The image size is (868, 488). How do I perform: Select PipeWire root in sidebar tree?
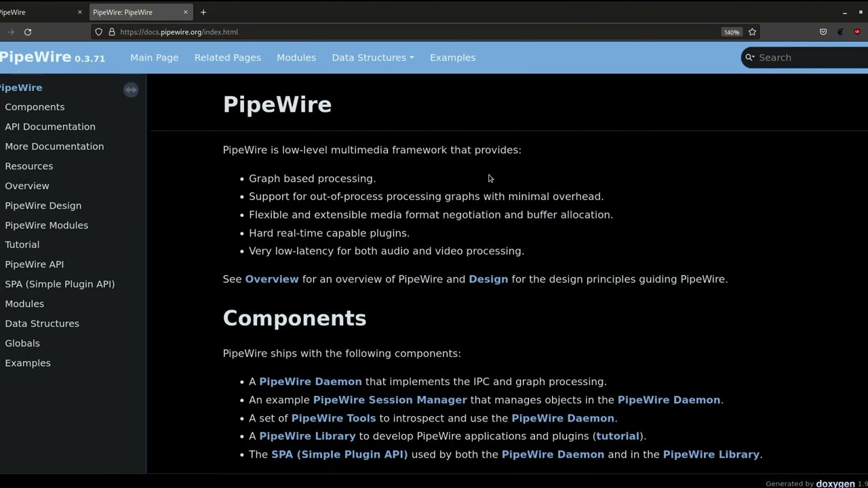click(x=20, y=87)
